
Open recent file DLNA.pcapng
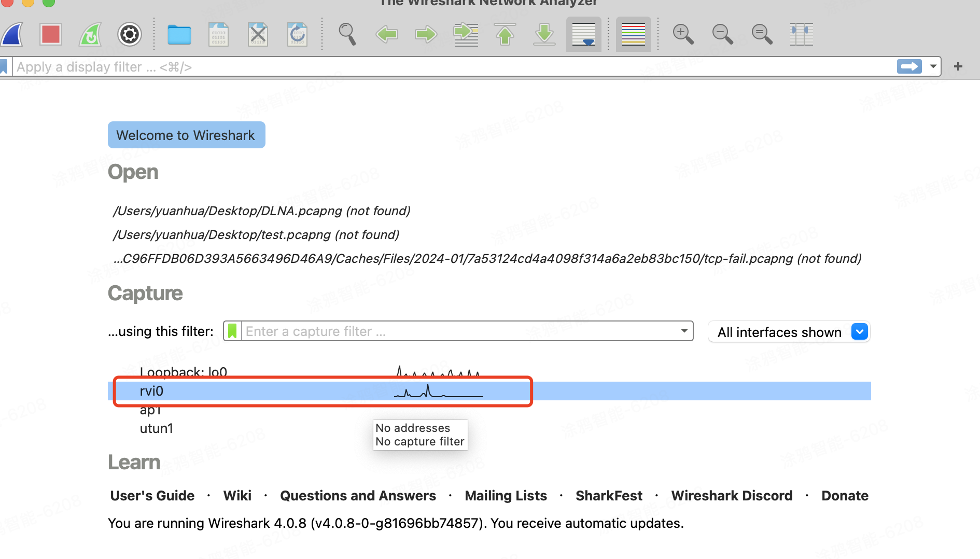[x=261, y=211]
